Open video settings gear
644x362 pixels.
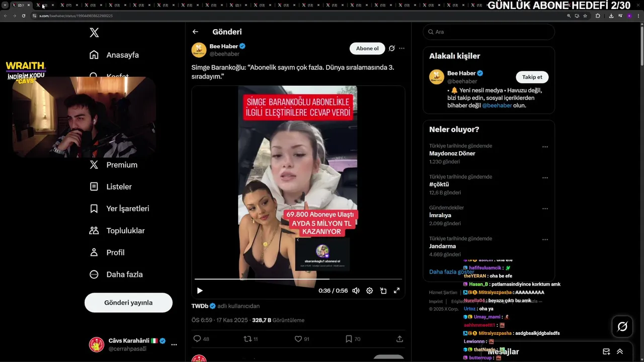tap(369, 291)
